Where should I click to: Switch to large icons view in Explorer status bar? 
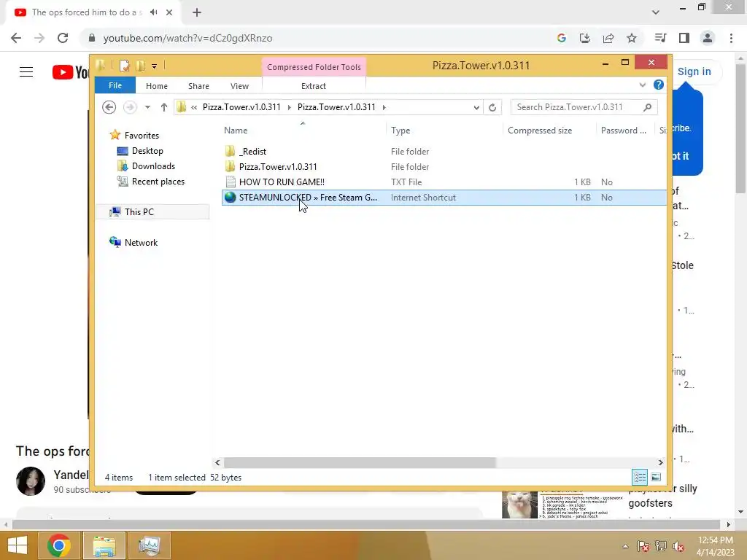tap(656, 477)
